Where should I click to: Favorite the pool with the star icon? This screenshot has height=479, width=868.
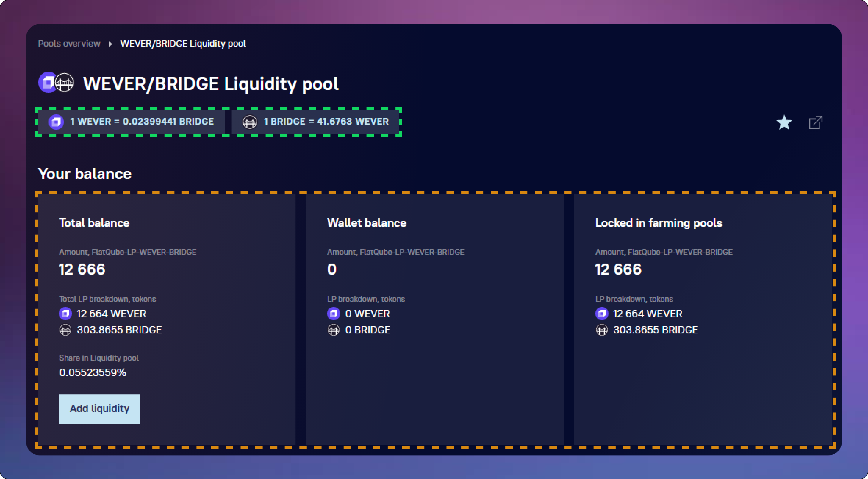coord(784,122)
